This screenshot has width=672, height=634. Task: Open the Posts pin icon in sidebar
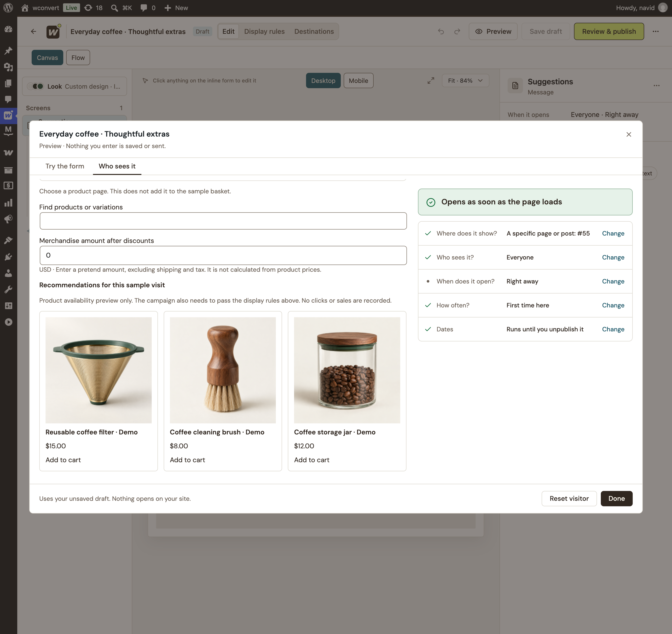point(8,50)
